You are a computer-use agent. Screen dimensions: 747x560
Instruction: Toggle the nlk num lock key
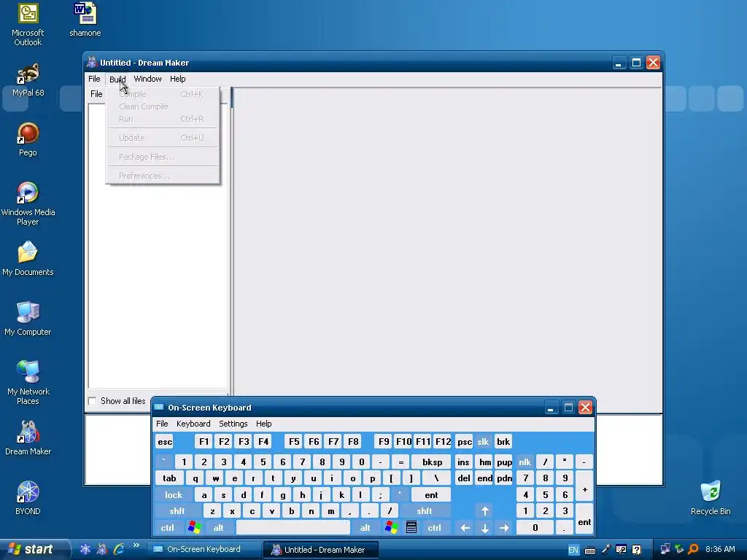[525, 462]
